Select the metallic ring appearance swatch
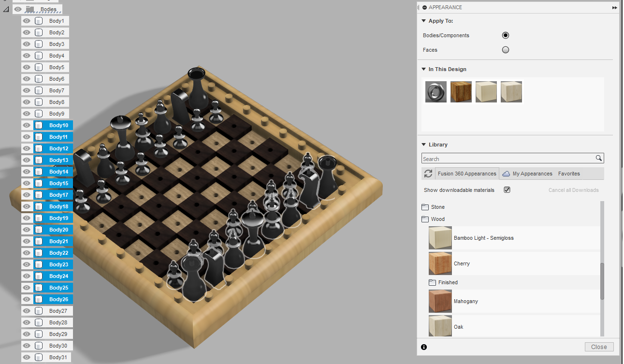624x364 pixels. 436,92
